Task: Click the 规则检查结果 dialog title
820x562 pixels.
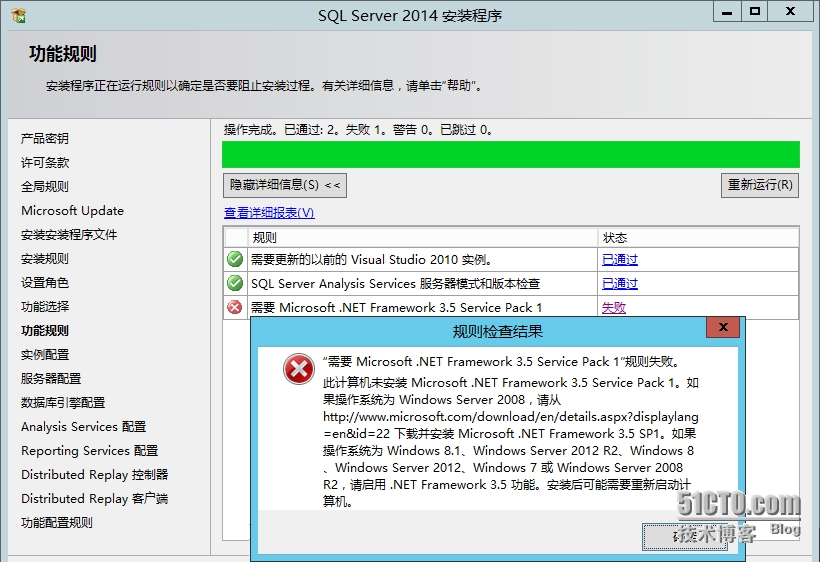Action: click(497, 331)
